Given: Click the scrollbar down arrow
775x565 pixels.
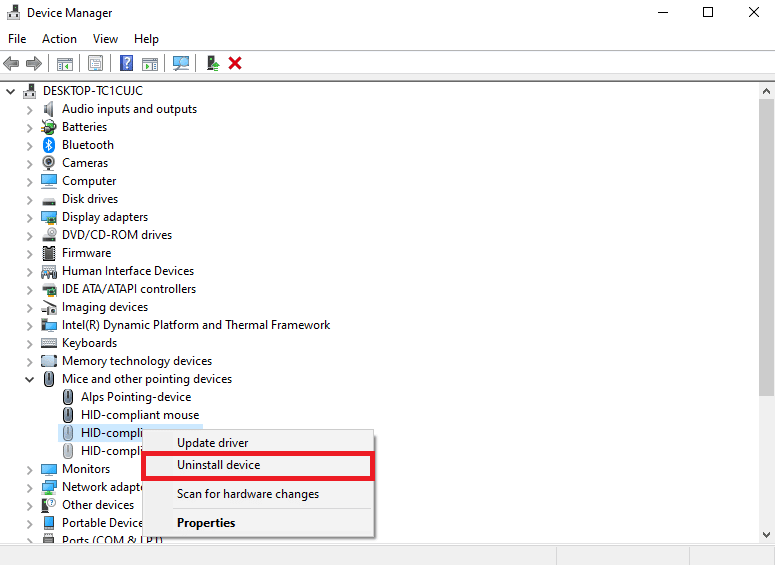Looking at the screenshot, I should point(766,535).
